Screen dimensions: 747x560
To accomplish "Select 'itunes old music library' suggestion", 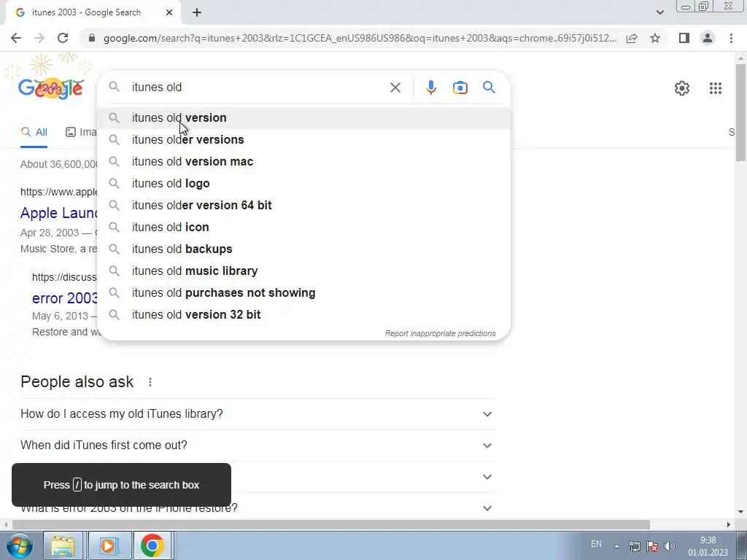I will [304, 271].
